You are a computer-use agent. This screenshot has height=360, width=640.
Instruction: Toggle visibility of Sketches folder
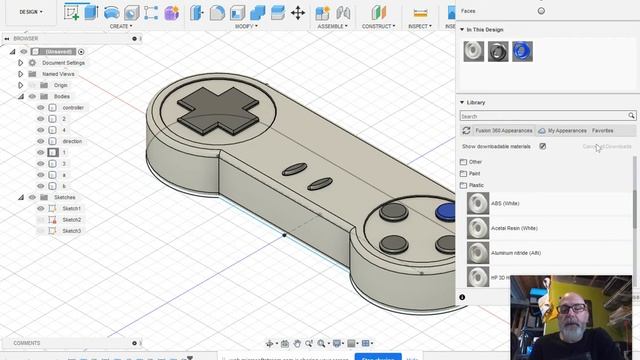point(32,197)
